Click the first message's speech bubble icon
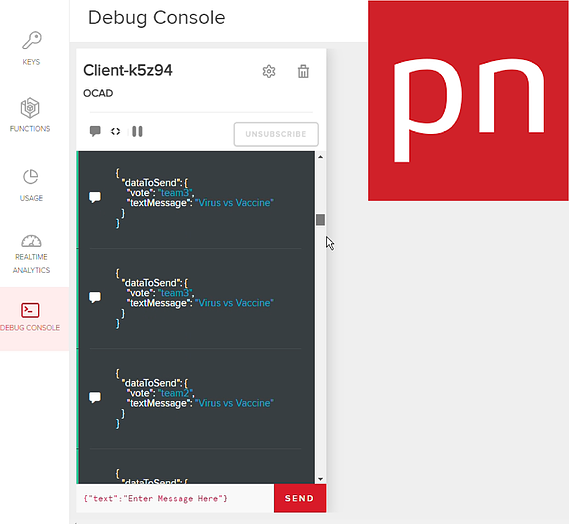 point(95,197)
